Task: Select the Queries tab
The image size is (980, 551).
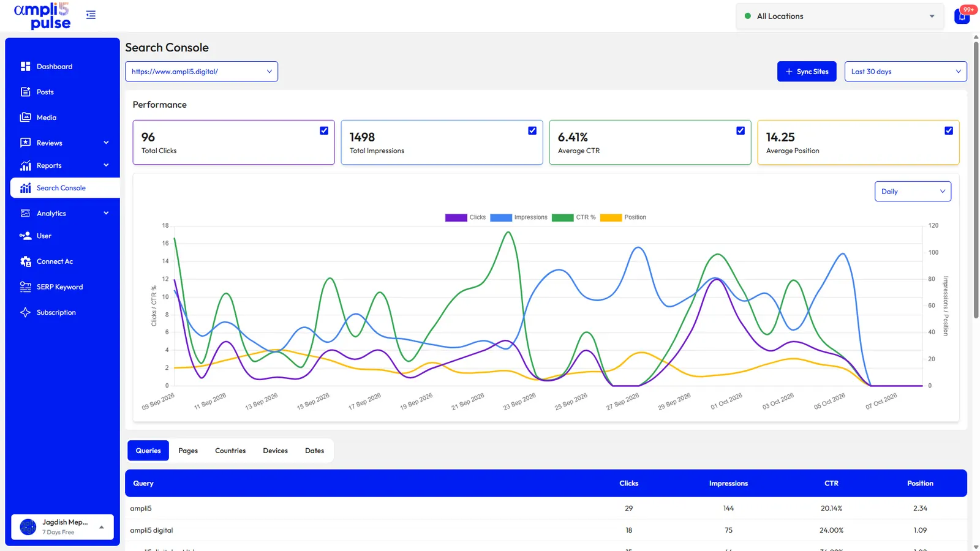Action: 148,451
